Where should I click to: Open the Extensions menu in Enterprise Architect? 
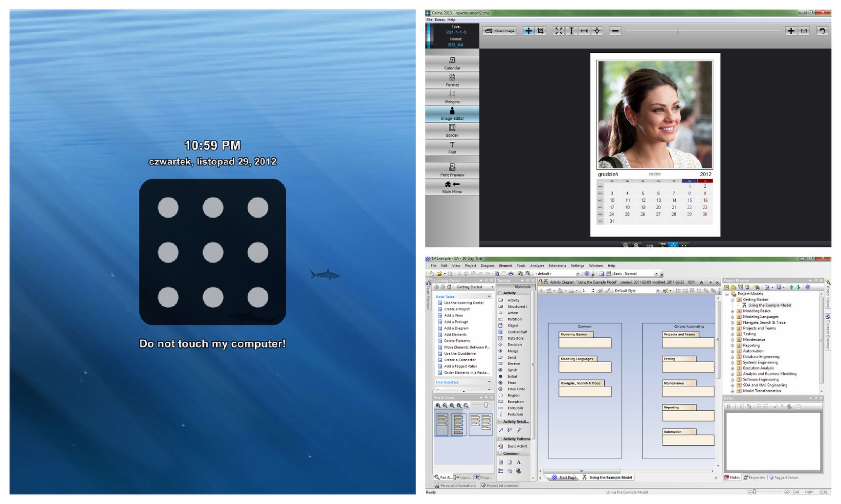[557, 265]
